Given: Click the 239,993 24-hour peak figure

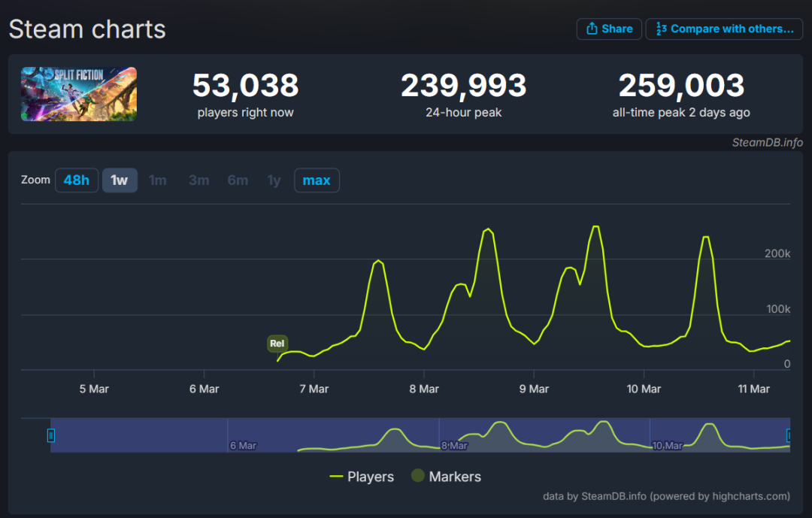Looking at the screenshot, I should click(x=463, y=86).
